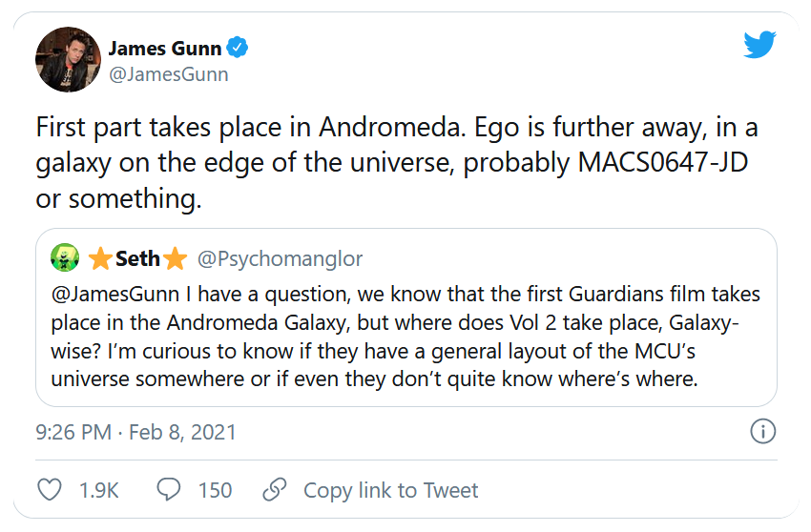This screenshot has height=532, width=811.
Task: Click Copy link to Tweet
Action: click(x=390, y=490)
